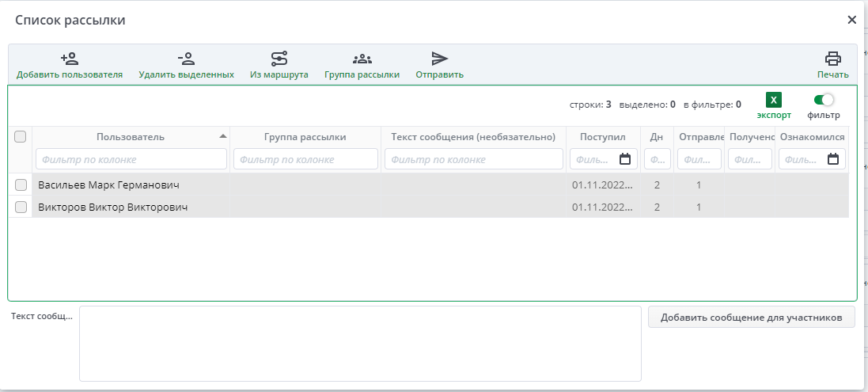Click the экспорт label
Image resolution: width=868 pixels, height=392 pixels.
click(774, 115)
